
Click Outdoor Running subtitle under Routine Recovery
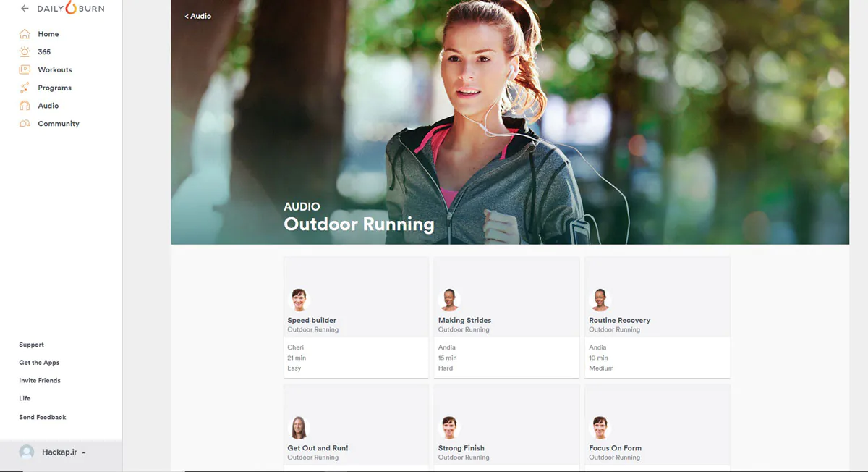coord(615,330)
